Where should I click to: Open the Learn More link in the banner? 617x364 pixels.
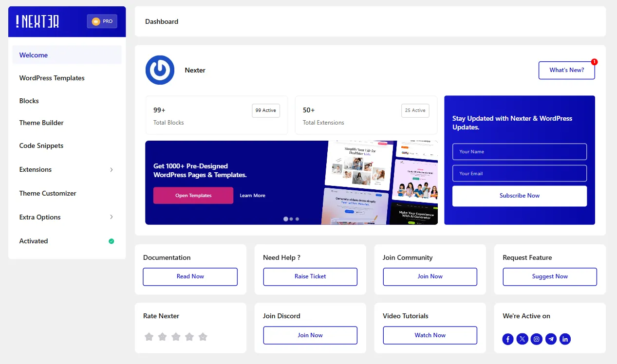pyautogui.click(x=252, y=195)
